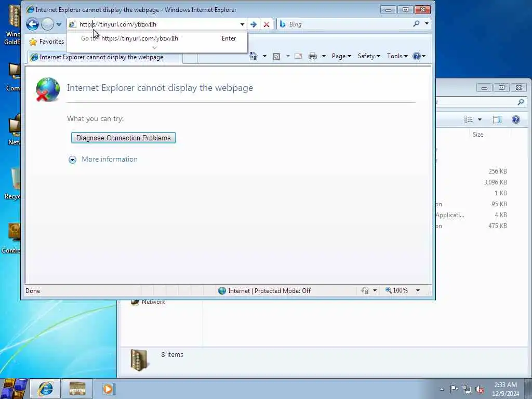
Task: Go back using the Back arrow button
Action: [33, 24]
